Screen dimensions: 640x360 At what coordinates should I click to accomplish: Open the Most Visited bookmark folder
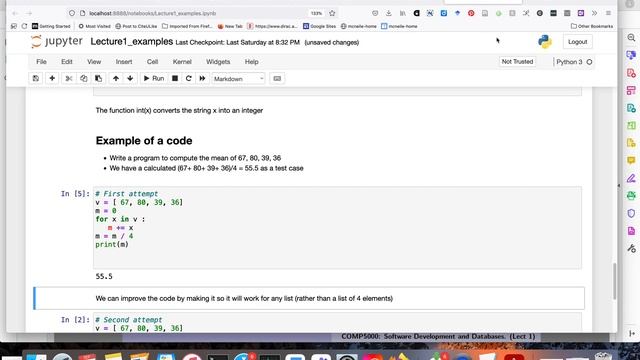(x=95, y=26)
